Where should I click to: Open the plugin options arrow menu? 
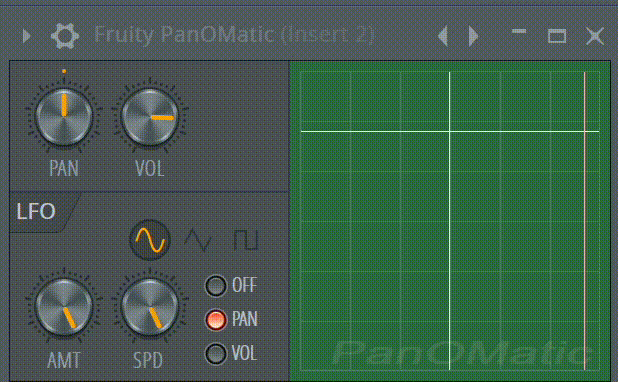27,36
